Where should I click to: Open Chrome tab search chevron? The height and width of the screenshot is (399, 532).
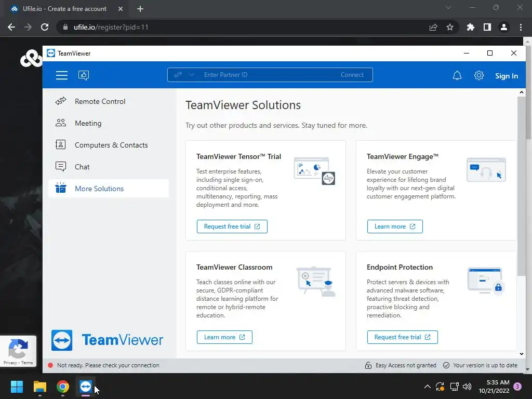(448, 7)
